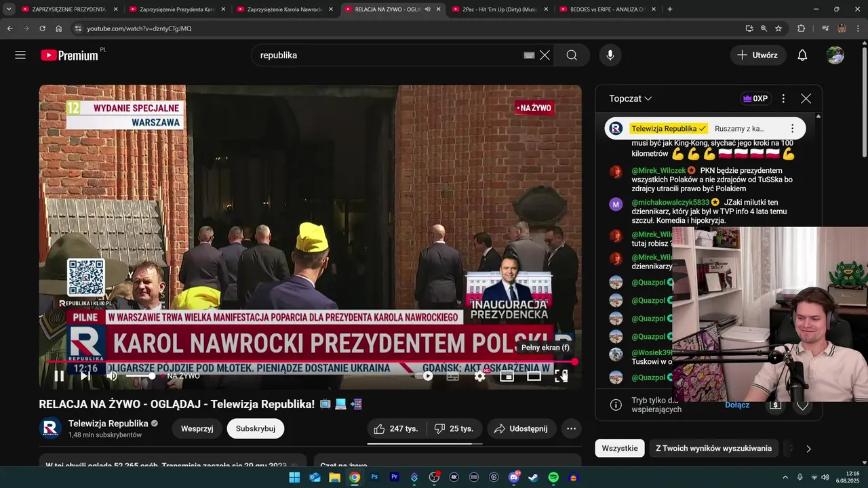Screen dimensions: 868x488
Task: Like the video, 247 tys.
Action: tap(397, 428)
